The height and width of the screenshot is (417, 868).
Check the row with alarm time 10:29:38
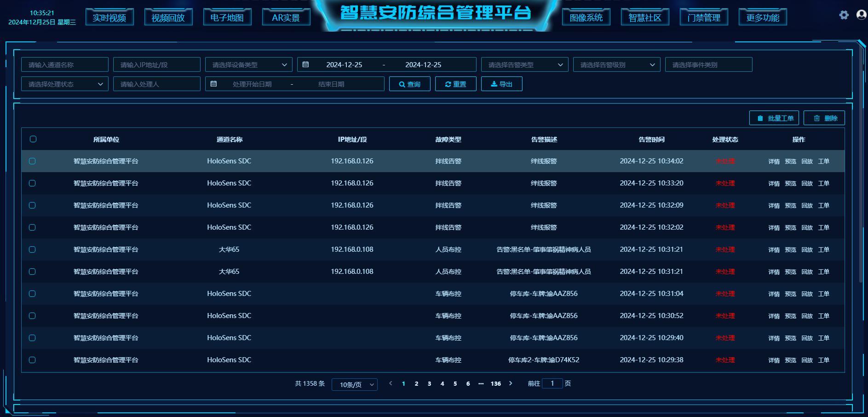[32, 360]
